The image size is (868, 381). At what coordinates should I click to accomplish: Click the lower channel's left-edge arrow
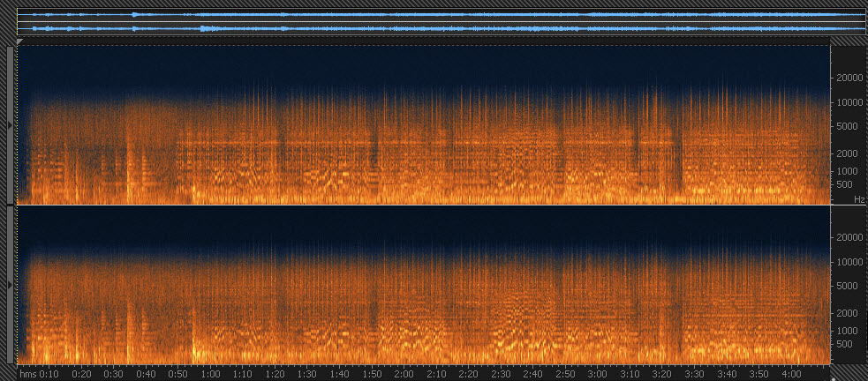pos(10,285)
